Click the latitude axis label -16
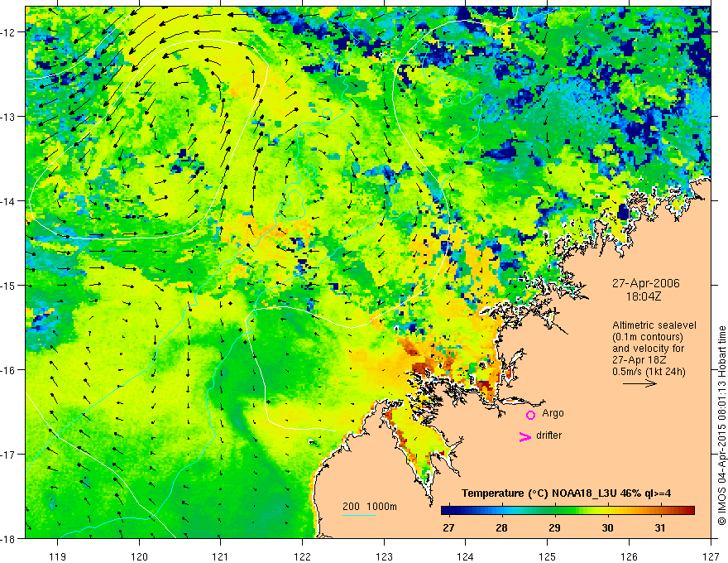 [x=8, y=370]
